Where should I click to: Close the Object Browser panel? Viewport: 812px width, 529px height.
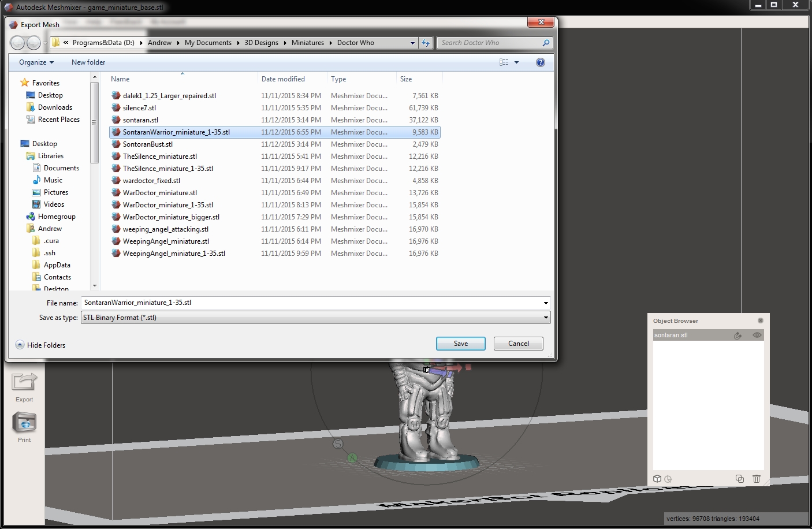[761, 321]
